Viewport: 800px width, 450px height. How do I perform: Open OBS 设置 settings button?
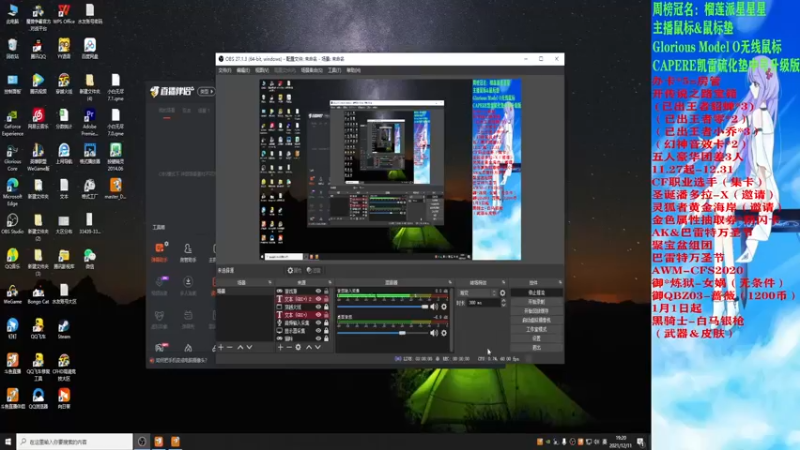tap(536, 338)
